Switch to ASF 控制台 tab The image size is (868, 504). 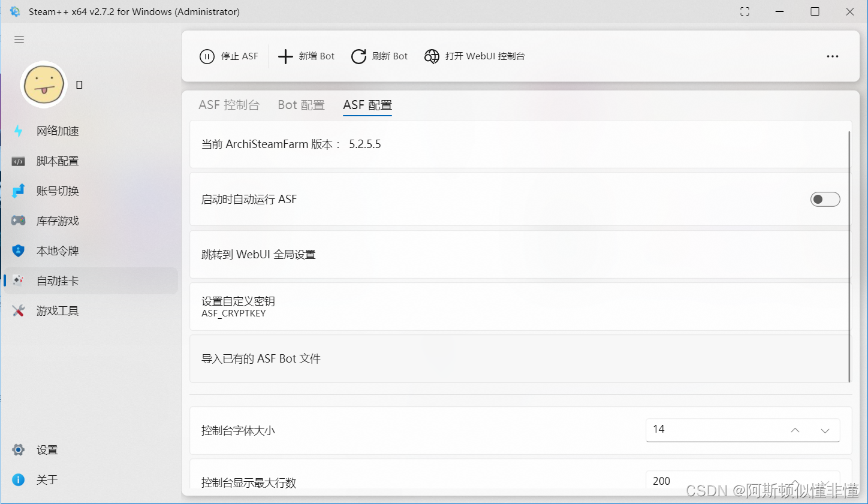229,105
